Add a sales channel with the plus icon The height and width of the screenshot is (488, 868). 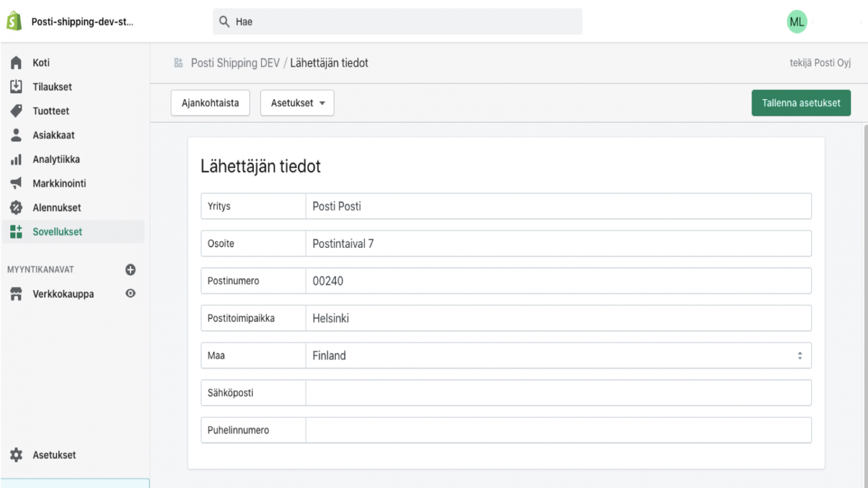[x=130, y=269]
